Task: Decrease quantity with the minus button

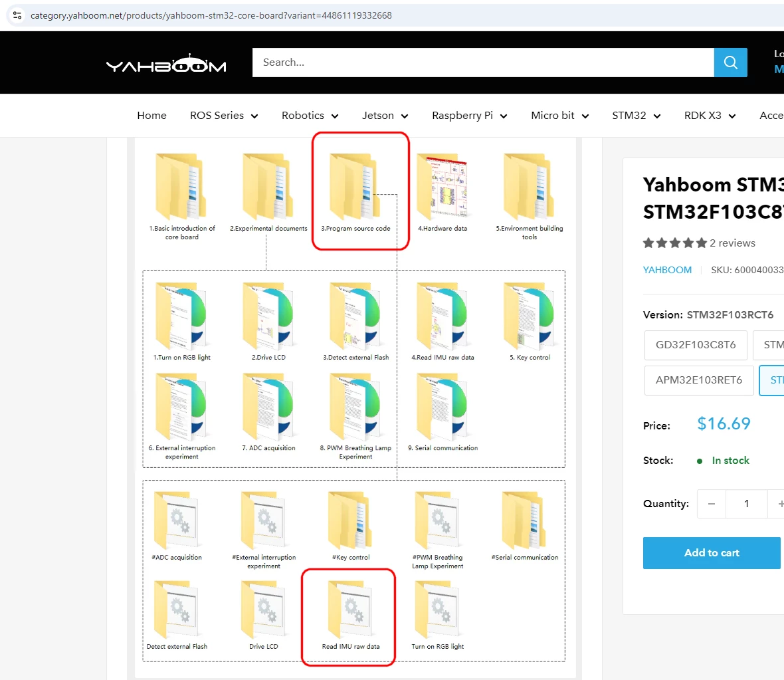Action: (x=712, y=504)
